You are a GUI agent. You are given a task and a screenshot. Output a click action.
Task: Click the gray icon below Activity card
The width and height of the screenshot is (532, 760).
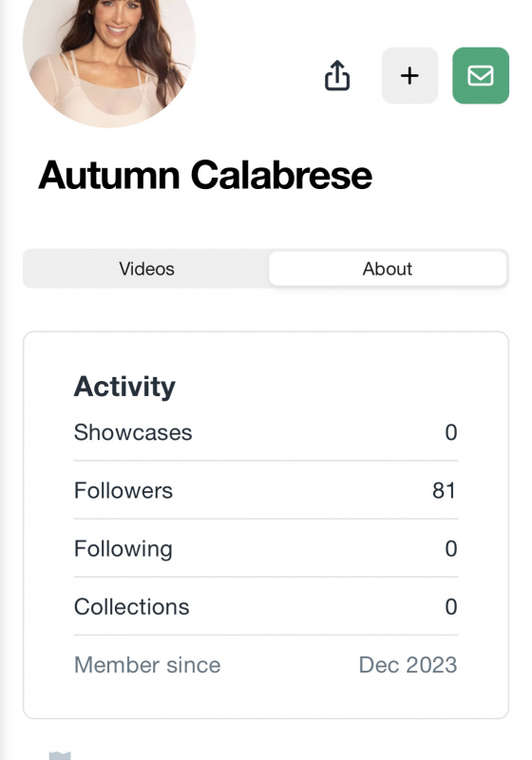[x=60, y=755]
